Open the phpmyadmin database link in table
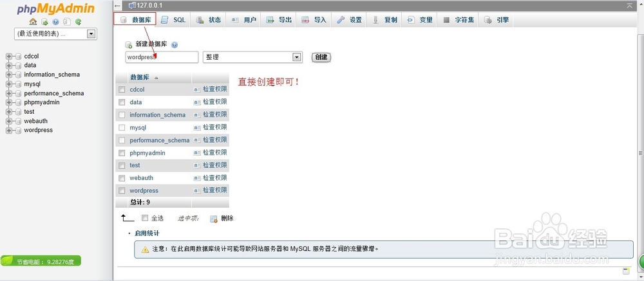This screenshot has width=644, height=281. pos(147,153)
